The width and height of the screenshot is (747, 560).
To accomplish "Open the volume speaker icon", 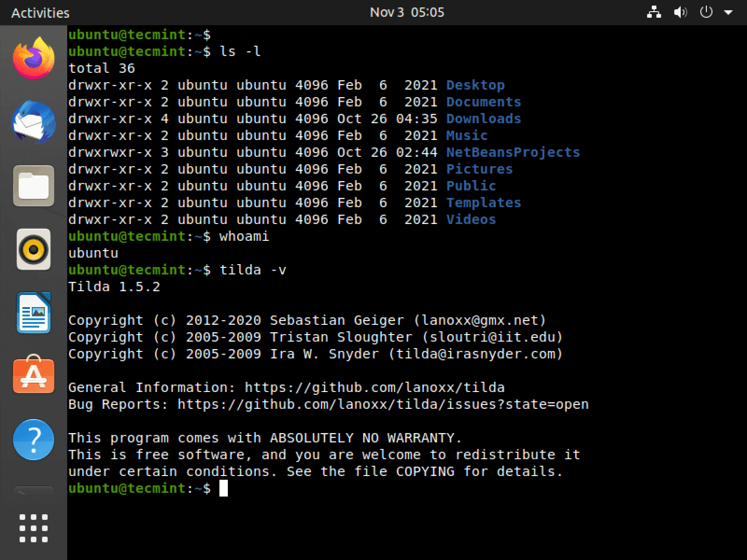I will coord(680,12).
